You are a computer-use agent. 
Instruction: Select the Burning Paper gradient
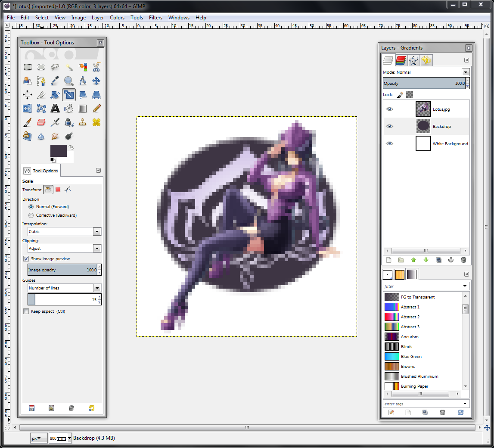click(x=423, y=386)
